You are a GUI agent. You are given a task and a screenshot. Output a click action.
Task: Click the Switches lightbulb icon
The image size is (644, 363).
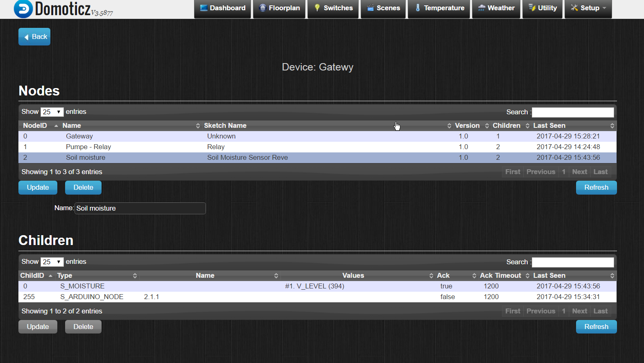point(317,8)
